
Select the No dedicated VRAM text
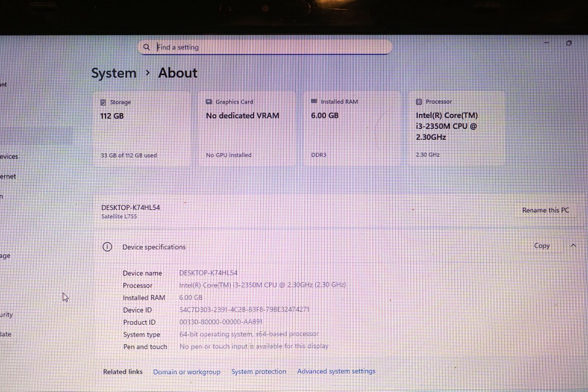(x=243, y=116)
